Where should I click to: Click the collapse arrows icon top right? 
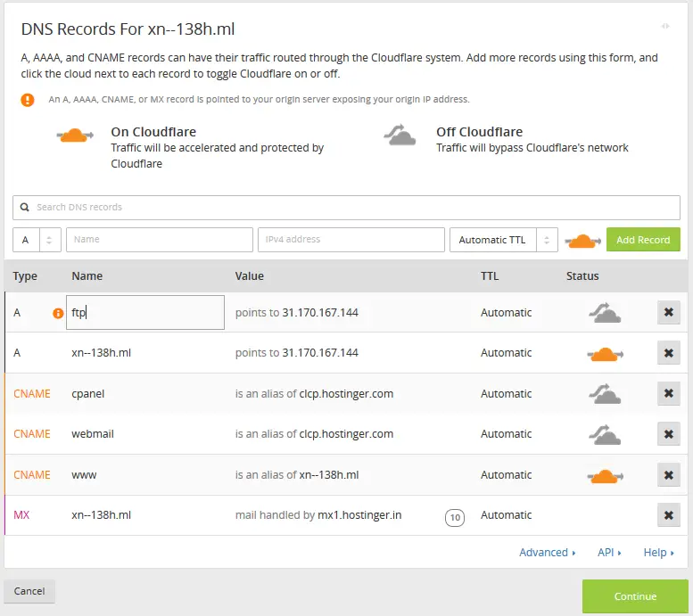(x=665, y=26)
